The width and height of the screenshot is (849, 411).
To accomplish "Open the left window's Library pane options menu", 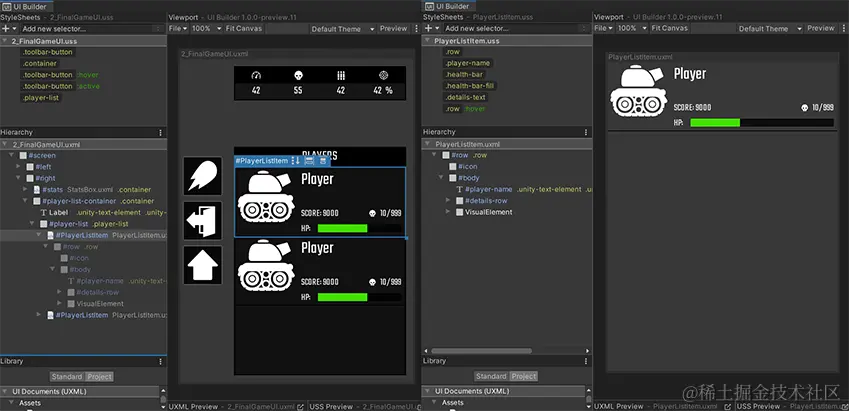I will [160, 361].
